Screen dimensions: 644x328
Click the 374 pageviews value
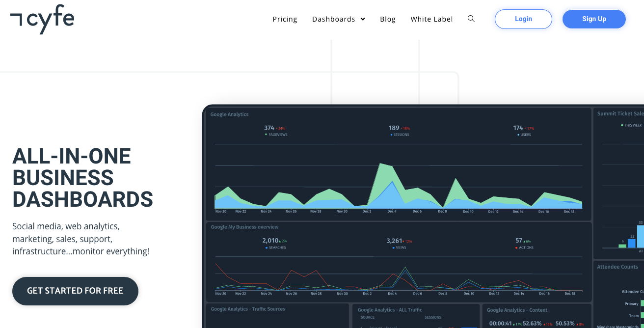pyautogui.click(x=269, y=128)
